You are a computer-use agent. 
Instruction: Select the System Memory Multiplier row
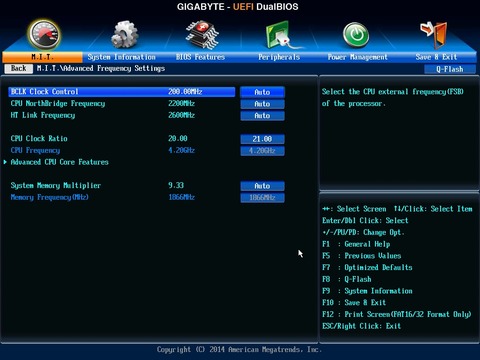[x=122, y=185]
